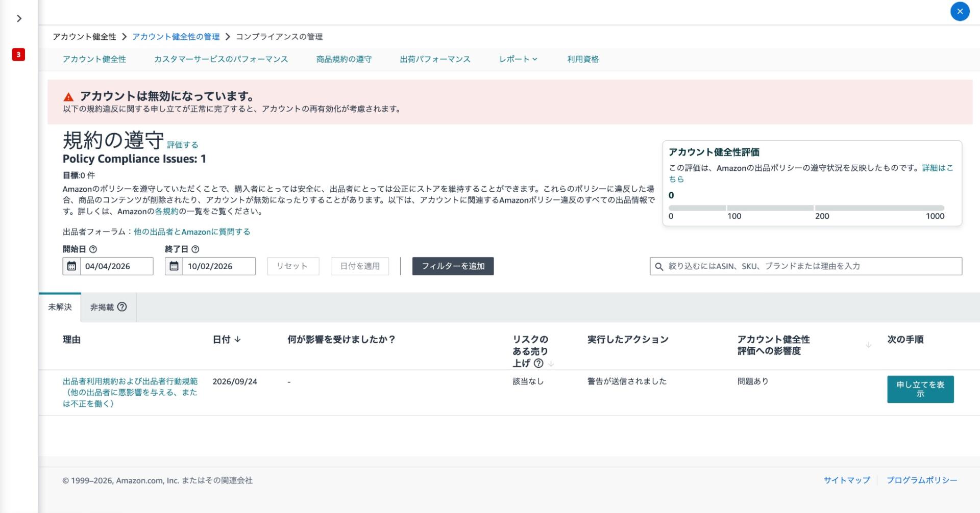The height and width of the screenshot is (513, 980).
Task: Click the 日付を適用 button
Action: coord(360,266)
